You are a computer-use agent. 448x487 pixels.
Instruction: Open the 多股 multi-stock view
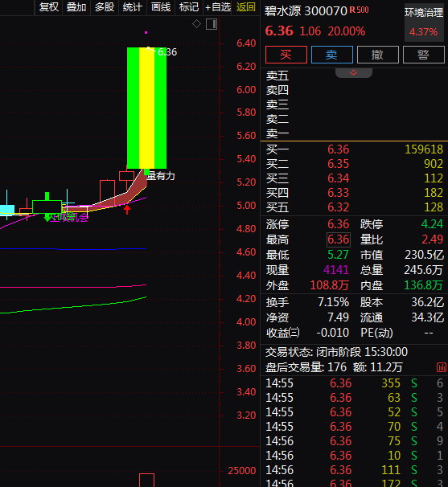105,7
